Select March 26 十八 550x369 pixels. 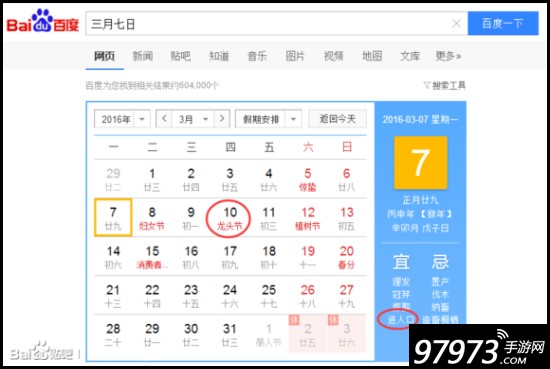click(x=308, y=296)
